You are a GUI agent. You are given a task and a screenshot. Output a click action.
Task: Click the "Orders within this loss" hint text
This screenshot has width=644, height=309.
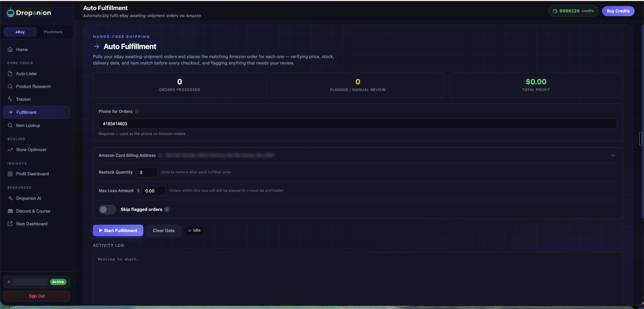(x=226, y=190)
